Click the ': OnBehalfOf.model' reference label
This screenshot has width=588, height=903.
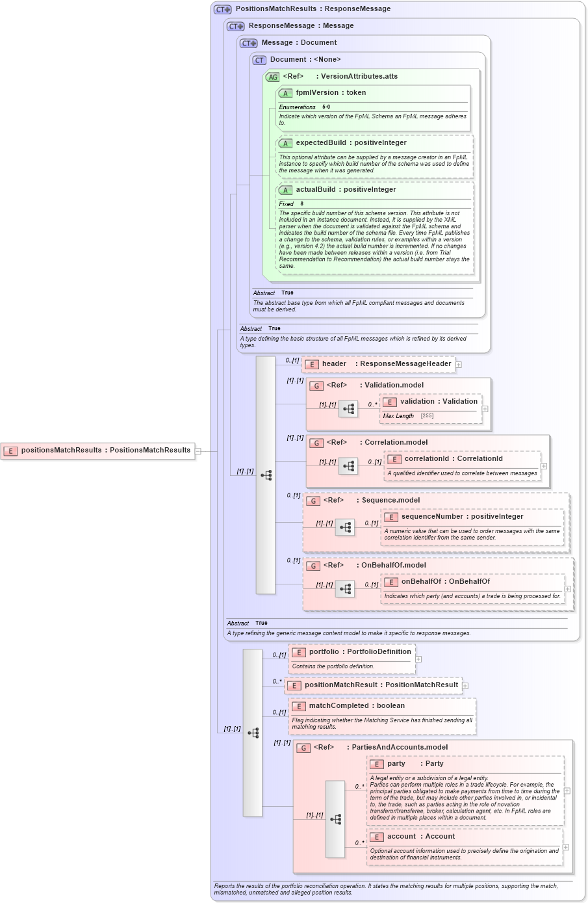point(391,566)
